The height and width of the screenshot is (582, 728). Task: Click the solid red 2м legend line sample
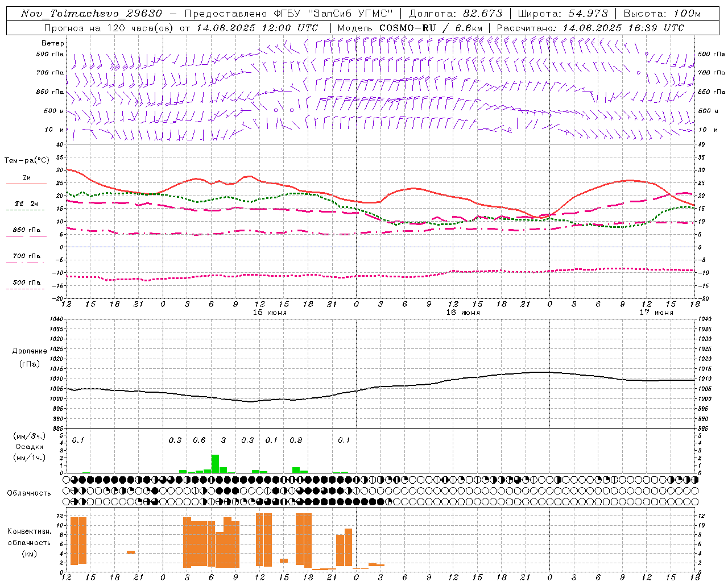click(x=26, y=184)
